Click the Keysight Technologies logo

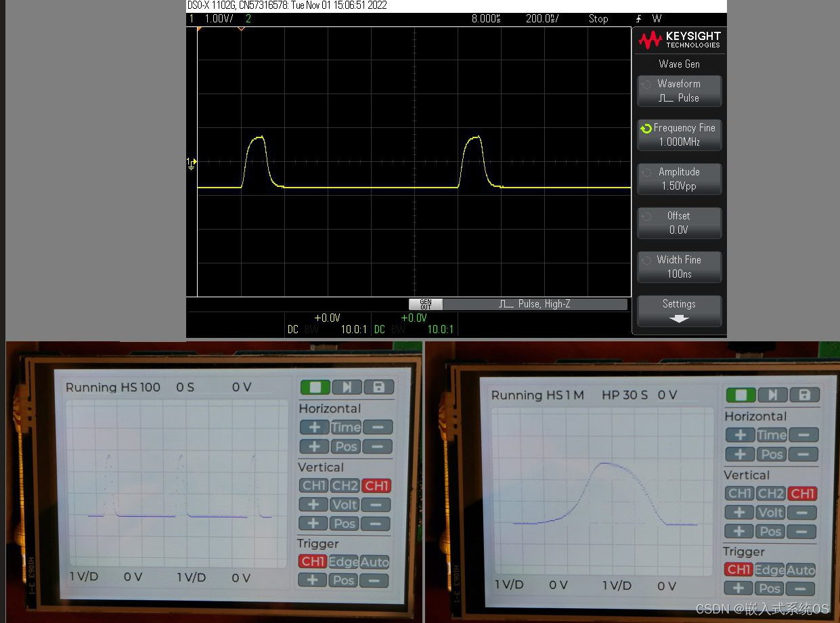pos(679,40)
